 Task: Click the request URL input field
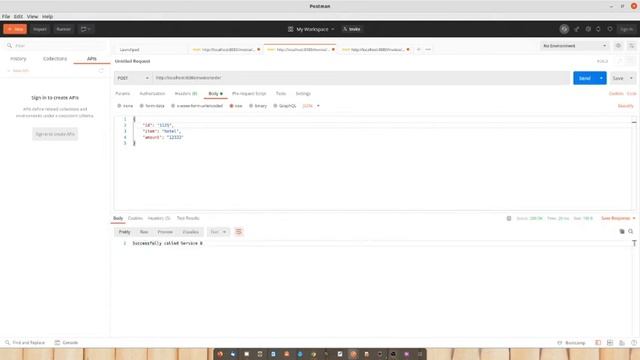361,78
